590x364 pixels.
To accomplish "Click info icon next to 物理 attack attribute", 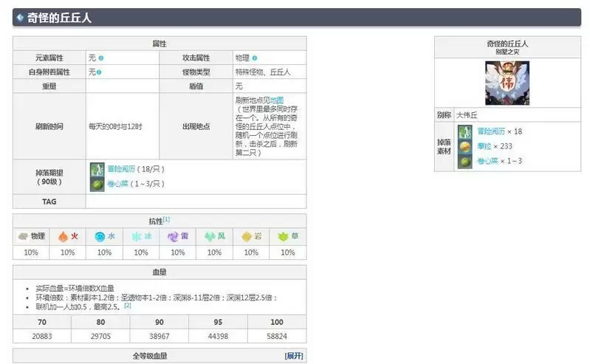I will [x=254, y=58].
